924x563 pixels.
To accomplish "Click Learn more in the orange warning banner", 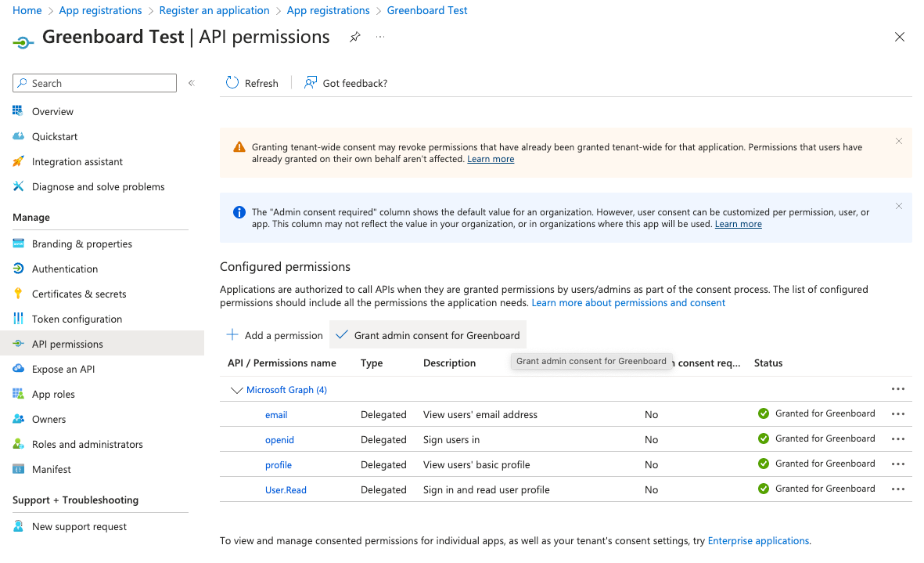I will [491, 159].
